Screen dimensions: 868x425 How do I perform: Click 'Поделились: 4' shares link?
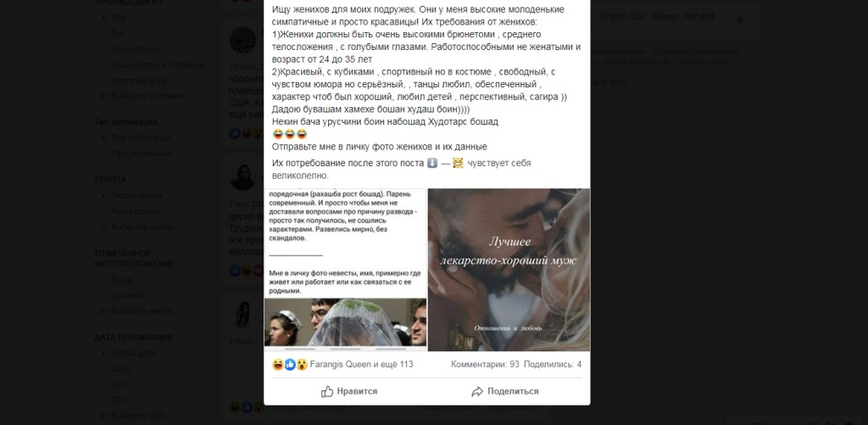click(553, 365)
